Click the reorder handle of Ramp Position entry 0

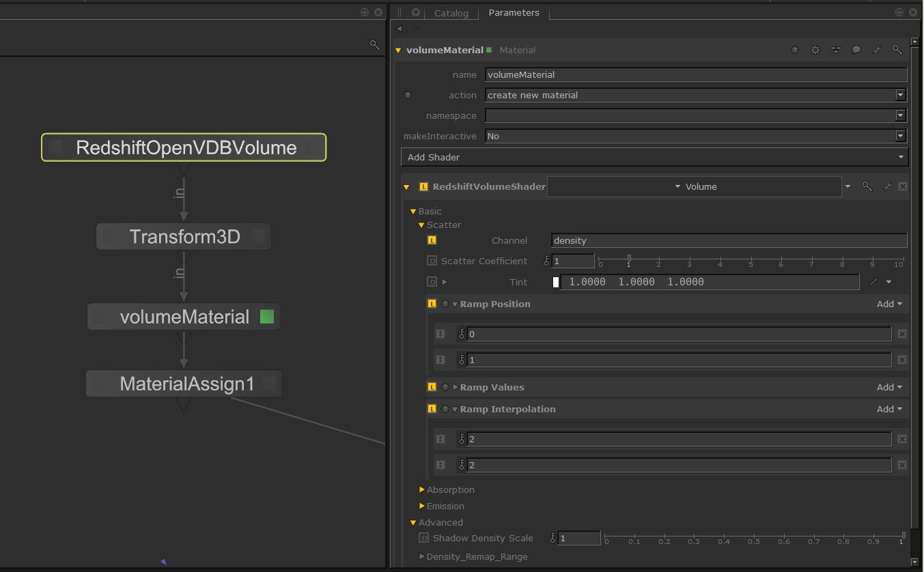click(x=440, y=334)
